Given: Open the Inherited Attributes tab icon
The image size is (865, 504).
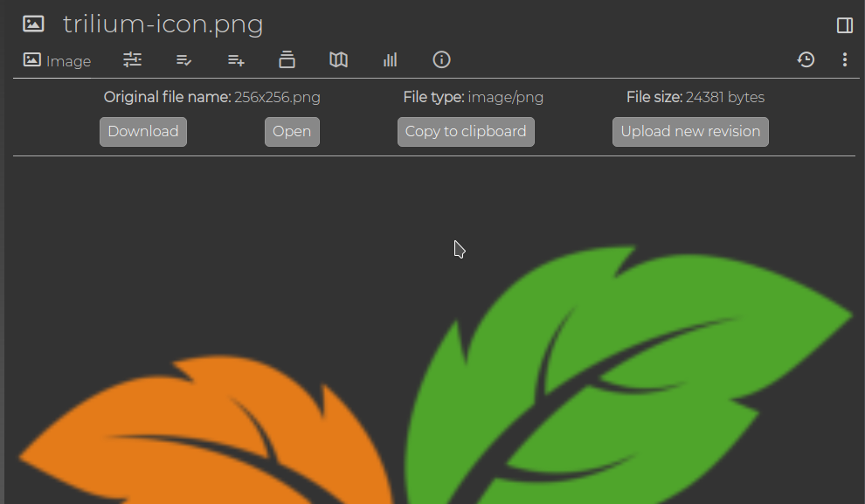Looking at the screenshot, I should pos(236,60).
